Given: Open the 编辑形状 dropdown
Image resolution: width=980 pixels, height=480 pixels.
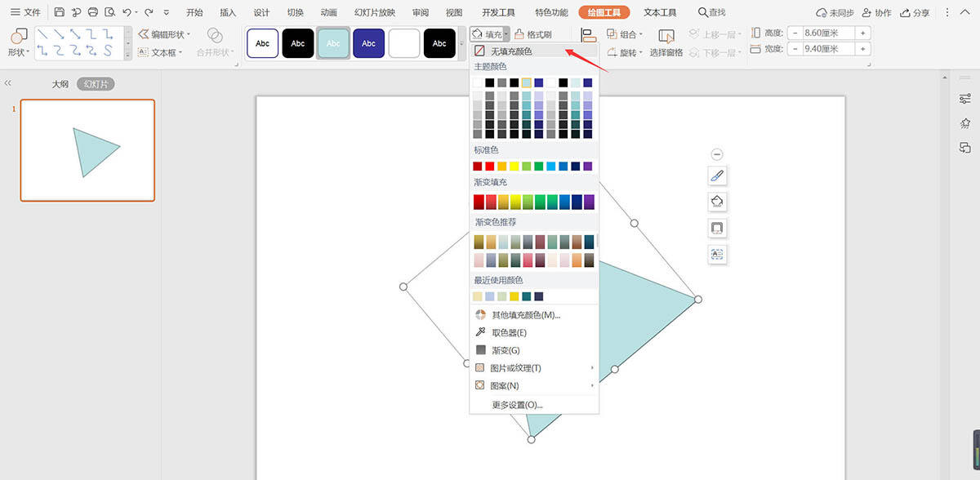Looking at the screenshot, I should point(164,34).
